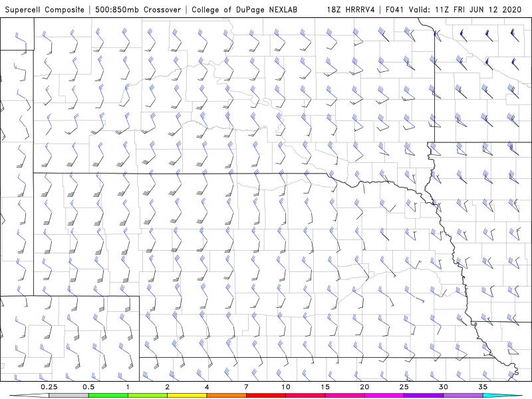Image resolution: width=532 pixels, height=399 pixels.
Task: Pick the bright green color bar segment
Action: (108, 396)
